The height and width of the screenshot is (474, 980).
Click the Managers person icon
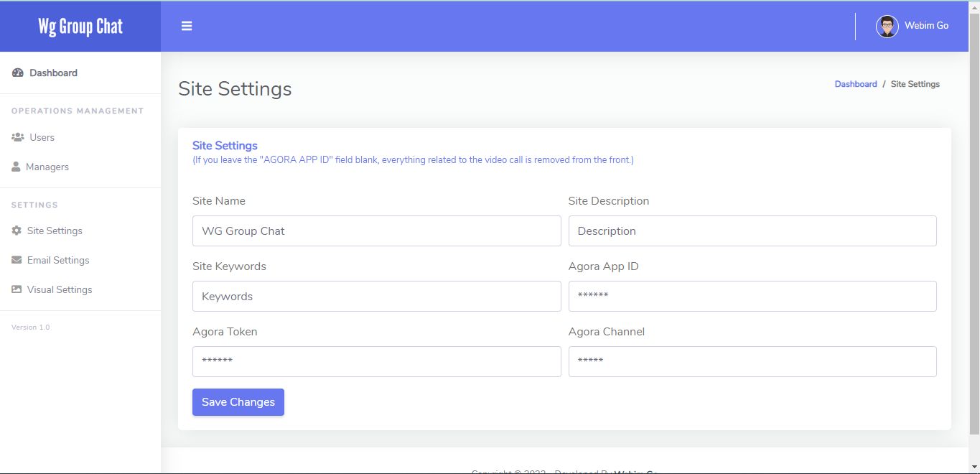[x=16, y=167]
